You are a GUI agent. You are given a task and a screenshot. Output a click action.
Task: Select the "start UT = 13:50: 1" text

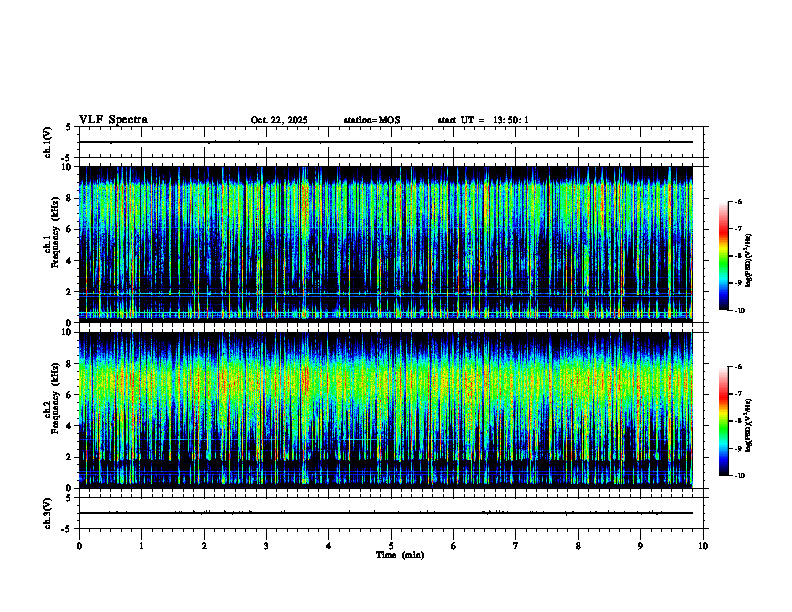tap(483, 120)
